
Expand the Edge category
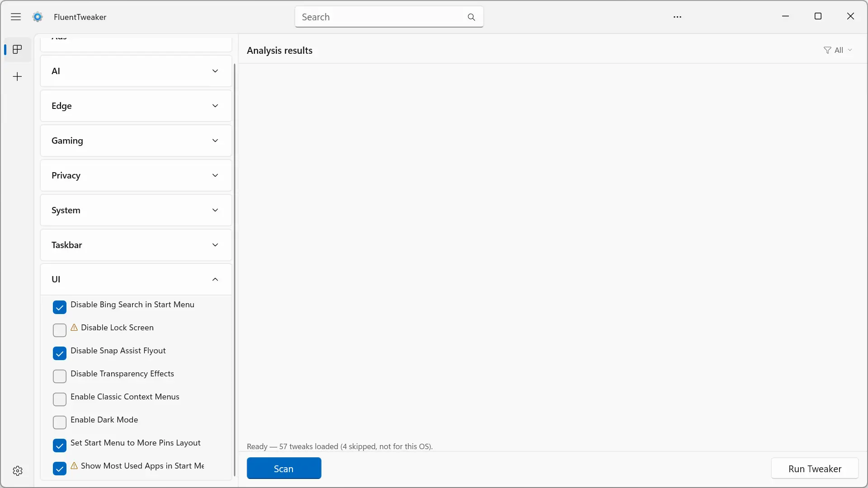click(x=136, y=106)
